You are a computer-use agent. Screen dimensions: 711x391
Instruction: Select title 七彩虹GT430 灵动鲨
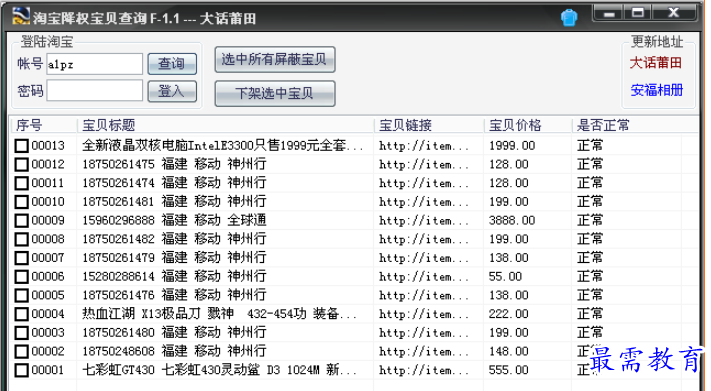pyautogui.click(x=219, y=370)
